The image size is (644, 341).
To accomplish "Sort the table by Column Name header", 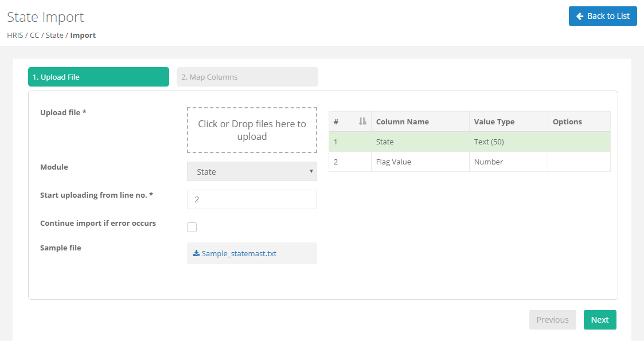I will click(x=403, y=121).
